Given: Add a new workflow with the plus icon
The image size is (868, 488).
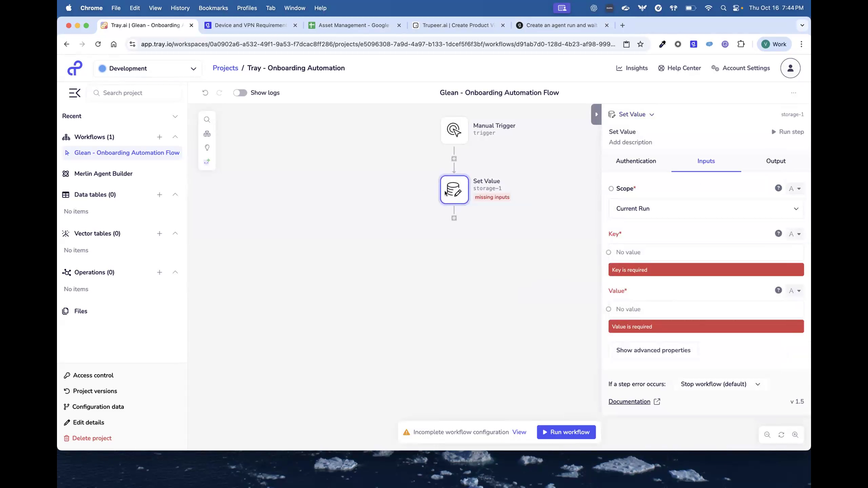Looking at the screenshot, I should (160, 137).
